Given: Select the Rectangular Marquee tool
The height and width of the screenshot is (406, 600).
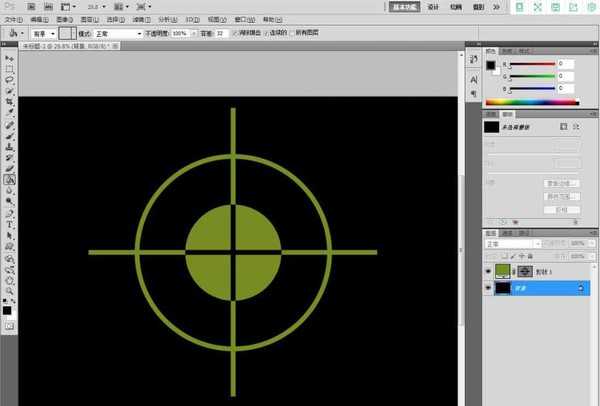Looking at the screenshot, I should click(9, 69).
